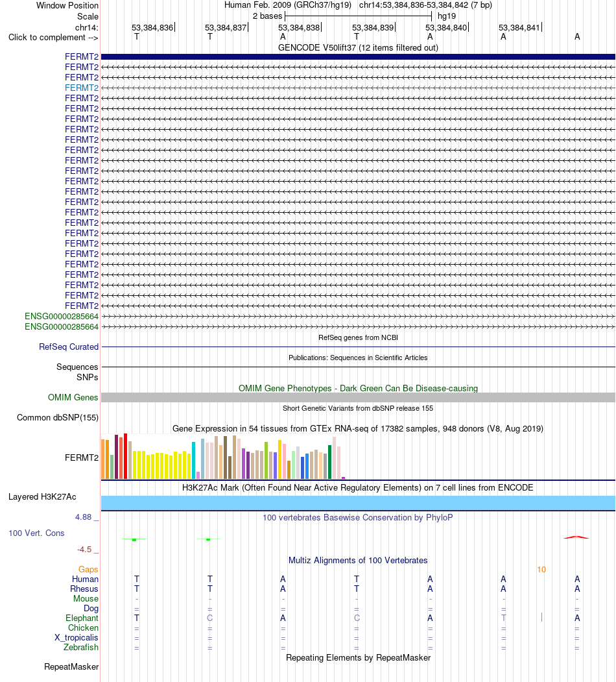Click the 'OMIM Genes' label
The image size is (616, 682).
[73, 398]
